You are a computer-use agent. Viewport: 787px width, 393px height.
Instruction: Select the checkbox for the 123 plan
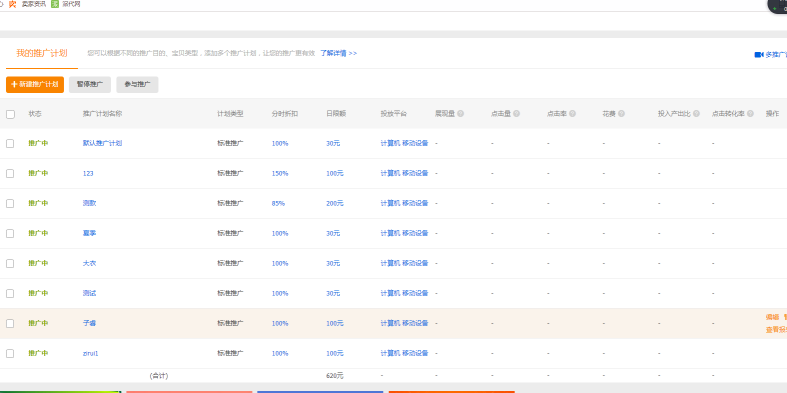point(10,174)
